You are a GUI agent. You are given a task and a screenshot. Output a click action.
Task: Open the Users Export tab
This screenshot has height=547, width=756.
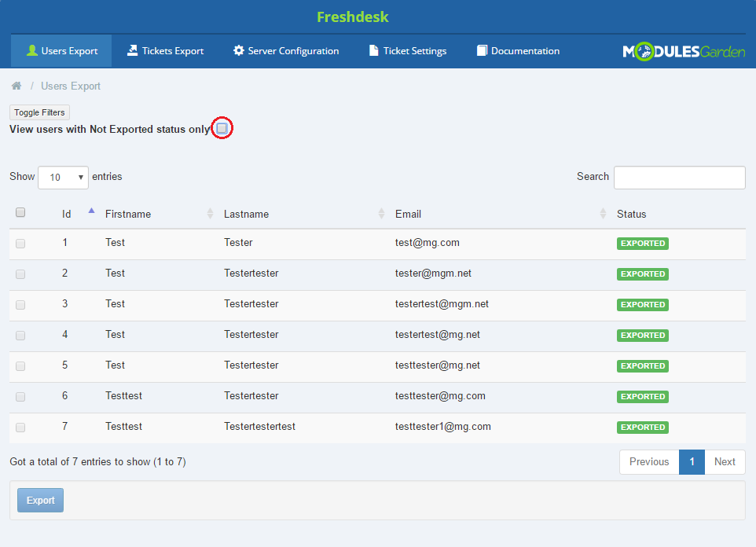click(62, 50)
